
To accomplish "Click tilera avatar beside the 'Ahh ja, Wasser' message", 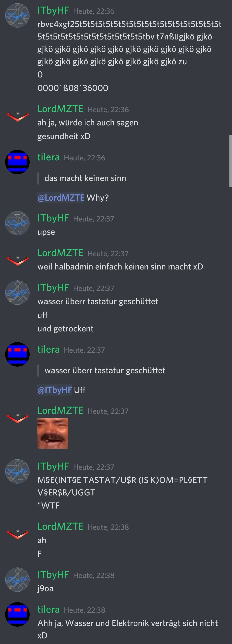I will (17, 614).
